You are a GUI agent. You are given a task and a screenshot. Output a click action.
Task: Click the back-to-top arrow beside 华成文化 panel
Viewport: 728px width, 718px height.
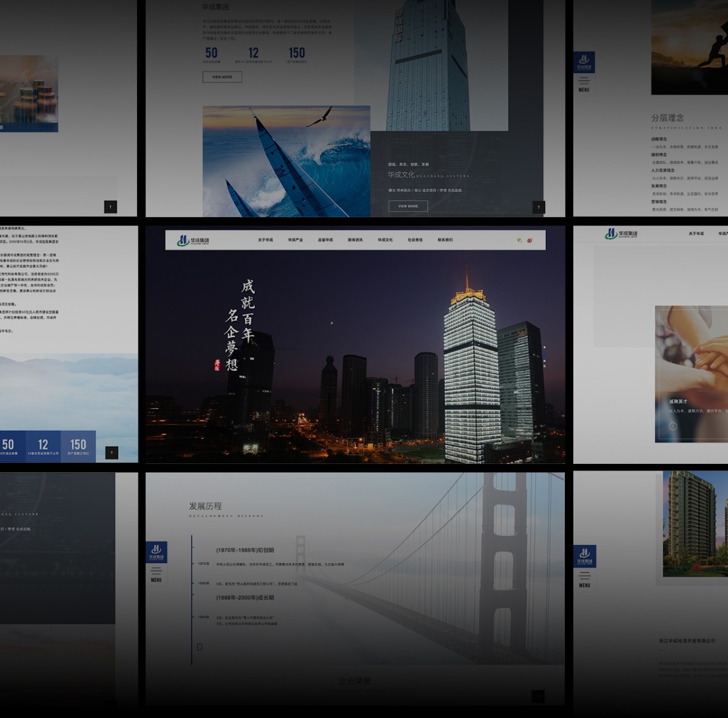point(539,207)
